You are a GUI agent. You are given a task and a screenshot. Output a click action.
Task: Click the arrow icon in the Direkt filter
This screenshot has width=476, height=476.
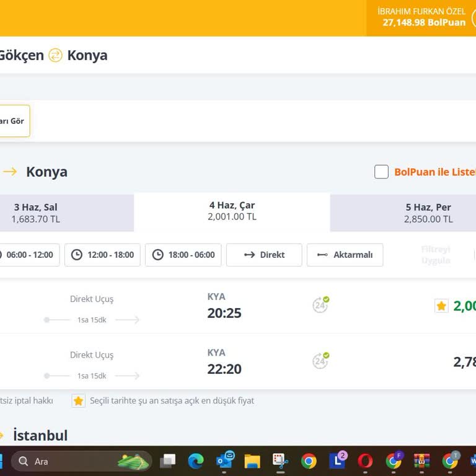pyautogui.click(x=250, y=255)
